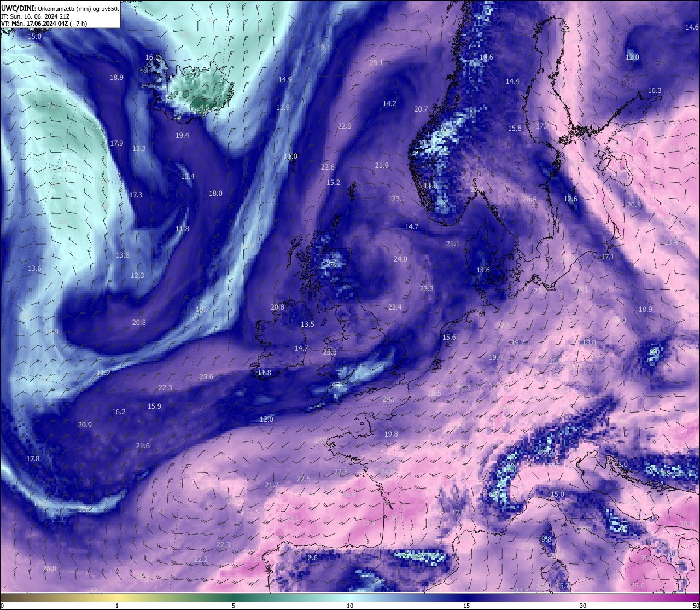
Task: Click the 10.6 value over northern Norway
Action: [x=486, y=57]
